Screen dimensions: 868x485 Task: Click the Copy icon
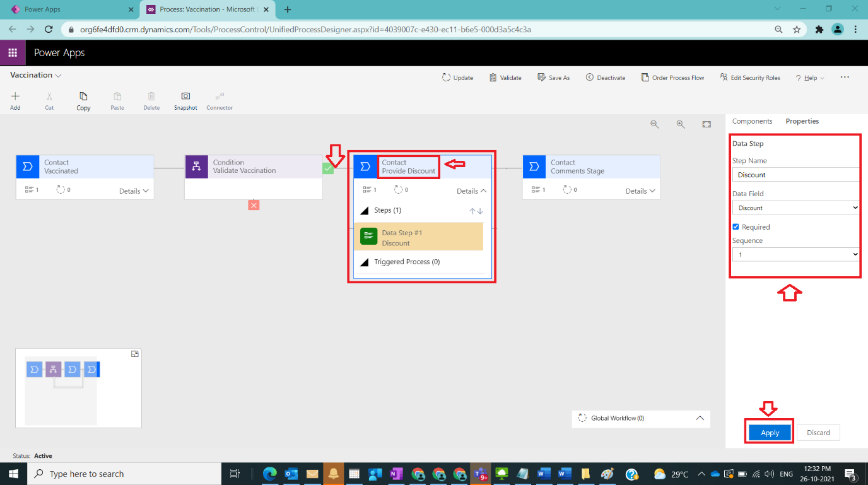coord(83,100)
